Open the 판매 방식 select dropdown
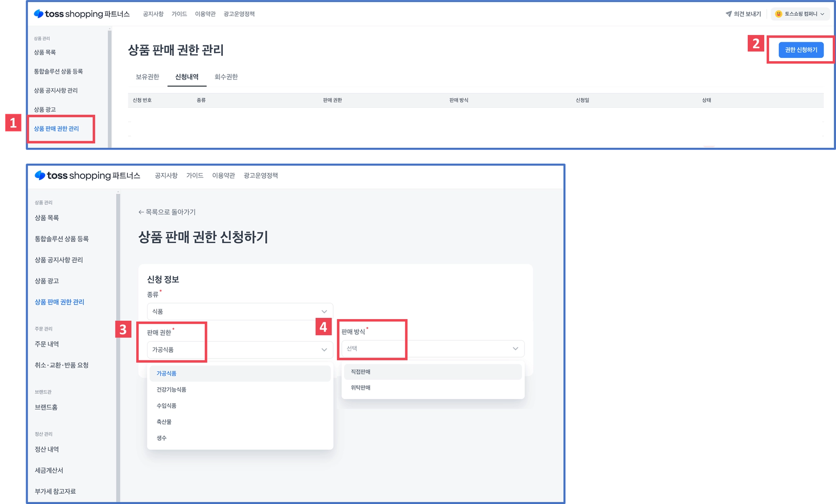This screenshot has width=836, height=504. 433,349
